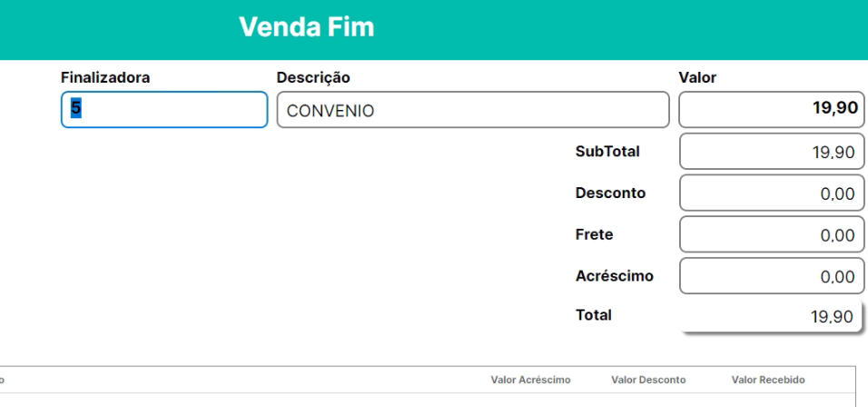The height and width of the screenshot is (407, 868).
Task: Click the Finalizadora input field
Action: [x=163, y=110]
